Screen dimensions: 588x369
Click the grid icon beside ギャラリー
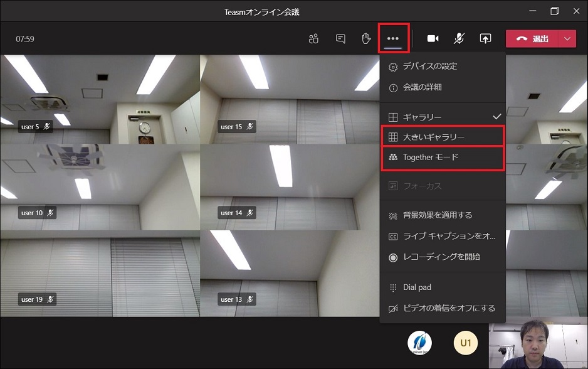[x=393, y=117]
